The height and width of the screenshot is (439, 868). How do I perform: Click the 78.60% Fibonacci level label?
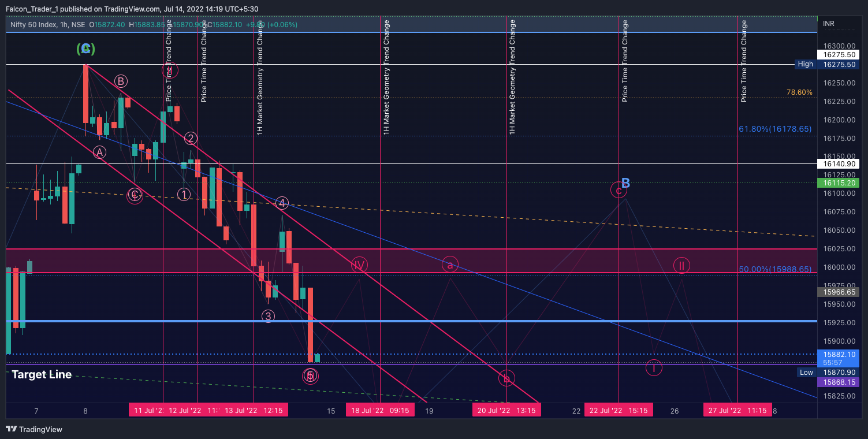[x=799, y=92]
